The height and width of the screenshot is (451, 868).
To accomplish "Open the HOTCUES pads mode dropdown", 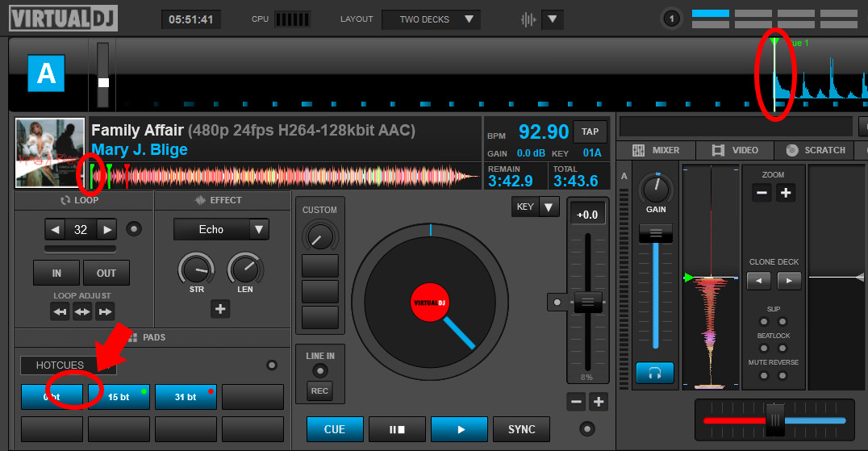I will click(x=69, y=365).
